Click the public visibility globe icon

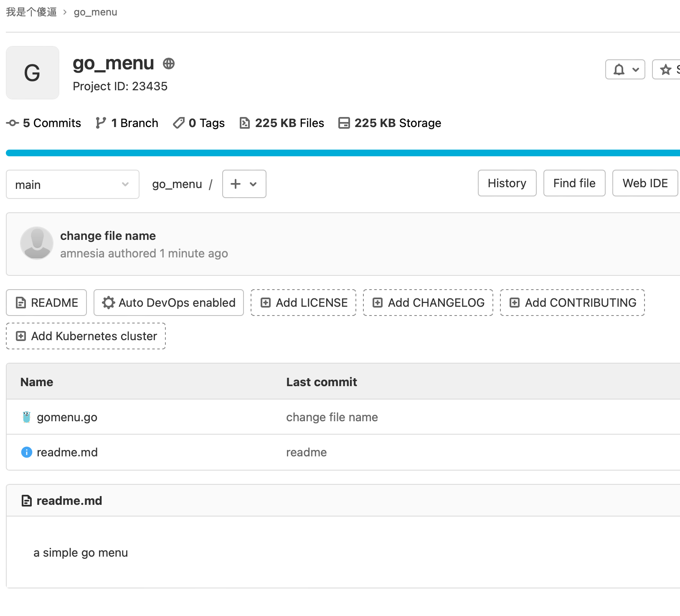[x=169, y=64]
